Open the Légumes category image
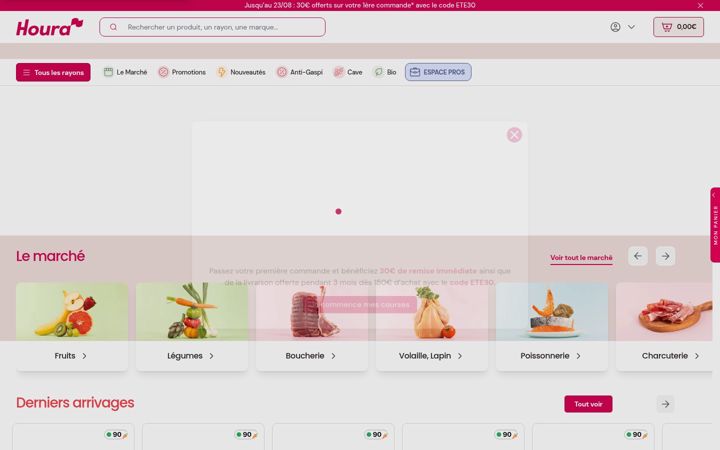The image size is (720, 450). point(192,312)
